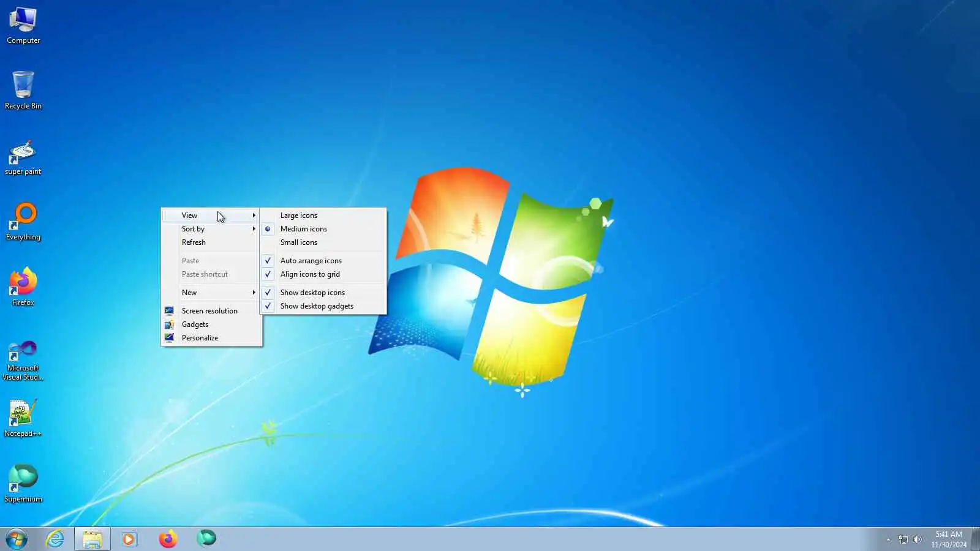Viewport: 980px width, 551px height.
Task: Open Windows Explorer from the taskbar
Action: [92, 539]
